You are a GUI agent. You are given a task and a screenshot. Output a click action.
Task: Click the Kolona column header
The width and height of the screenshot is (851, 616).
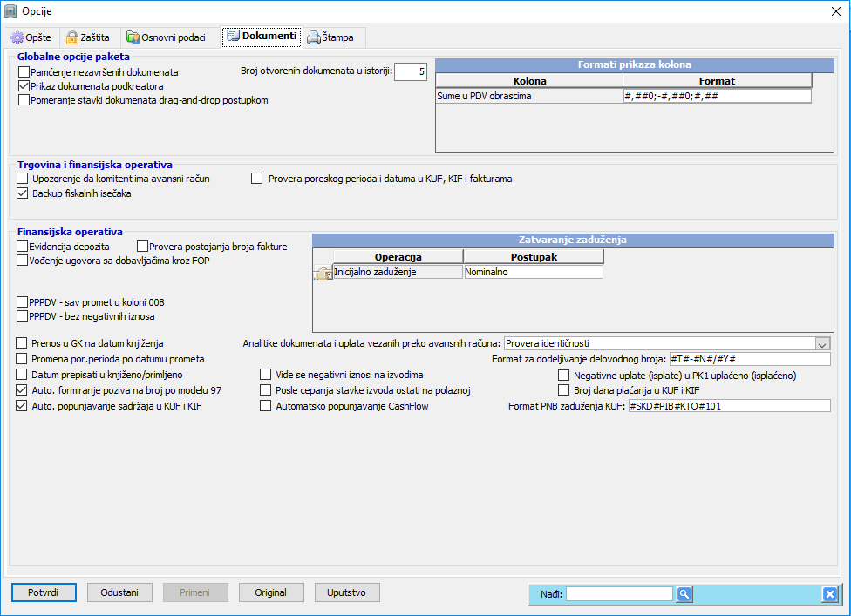click(x=530, y=81)
